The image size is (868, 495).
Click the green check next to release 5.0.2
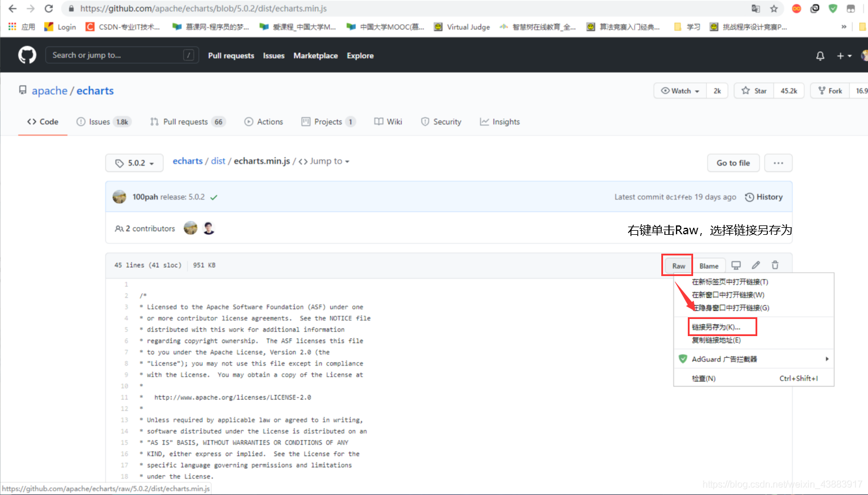213,197
